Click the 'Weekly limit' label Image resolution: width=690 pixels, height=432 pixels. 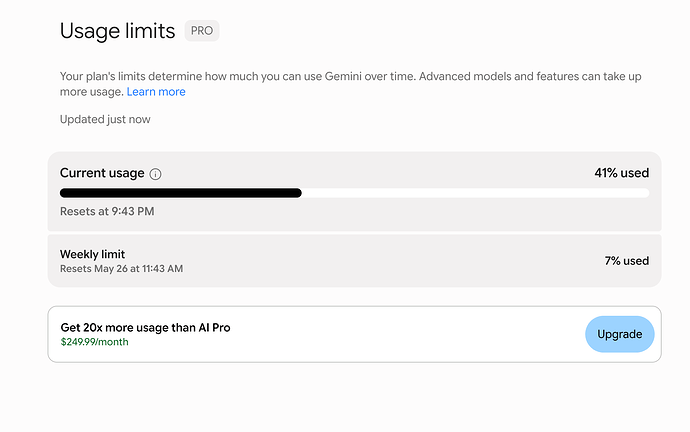[x=92, y=254]
